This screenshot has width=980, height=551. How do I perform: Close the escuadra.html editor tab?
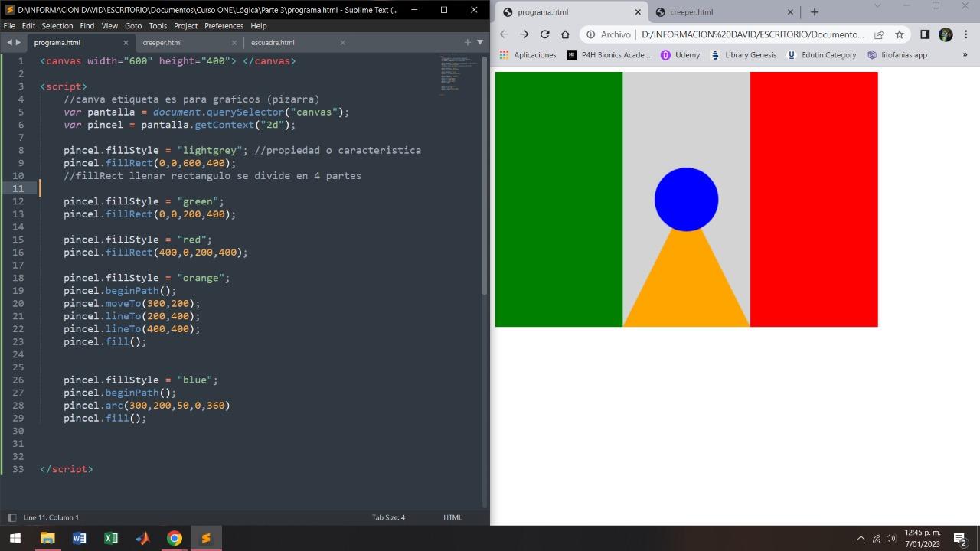[x=342, y=43]
